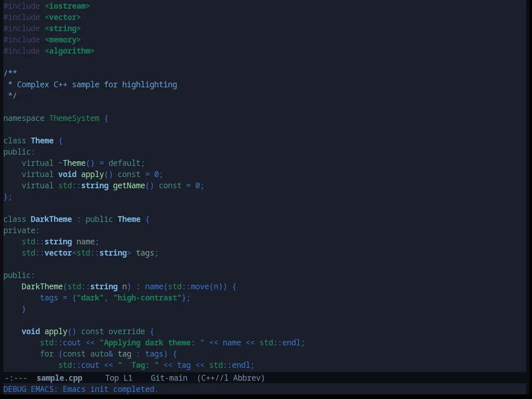Click 'for' keyword in the loop line
The image size is (532, 399).
click(47, 354)
